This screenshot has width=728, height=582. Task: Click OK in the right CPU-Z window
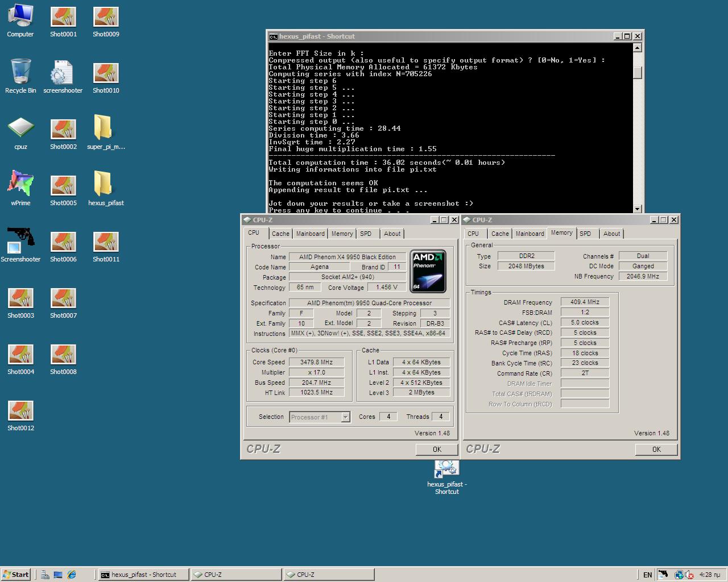pos(656,449)
